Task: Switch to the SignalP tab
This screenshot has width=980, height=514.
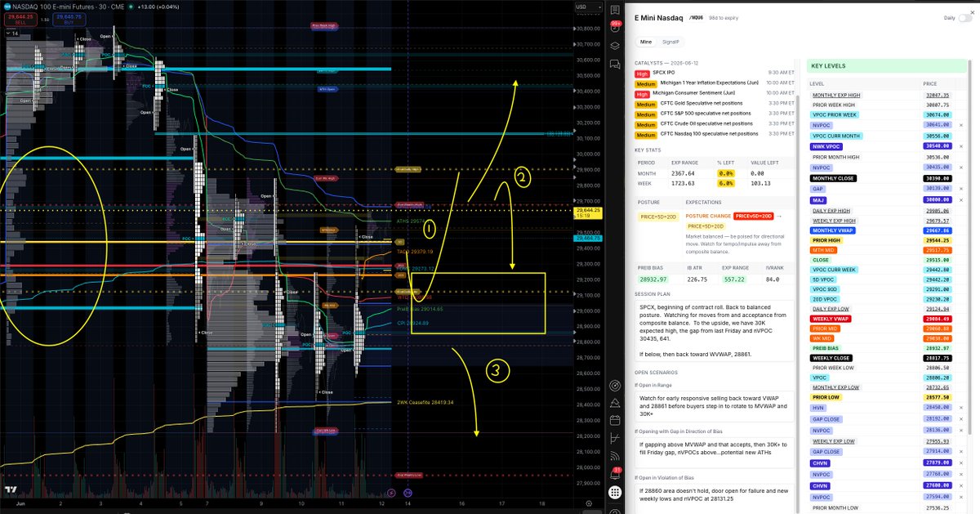Action: click(670, 41)
